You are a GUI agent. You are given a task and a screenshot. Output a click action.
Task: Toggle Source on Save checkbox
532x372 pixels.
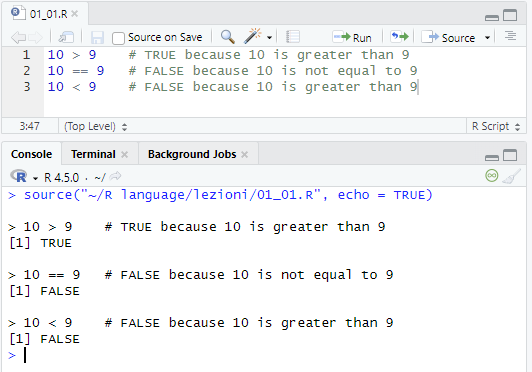click(x=118, y=38)
